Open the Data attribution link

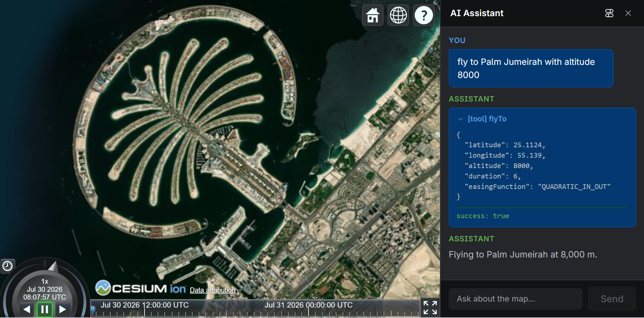[x=212, y=290]
